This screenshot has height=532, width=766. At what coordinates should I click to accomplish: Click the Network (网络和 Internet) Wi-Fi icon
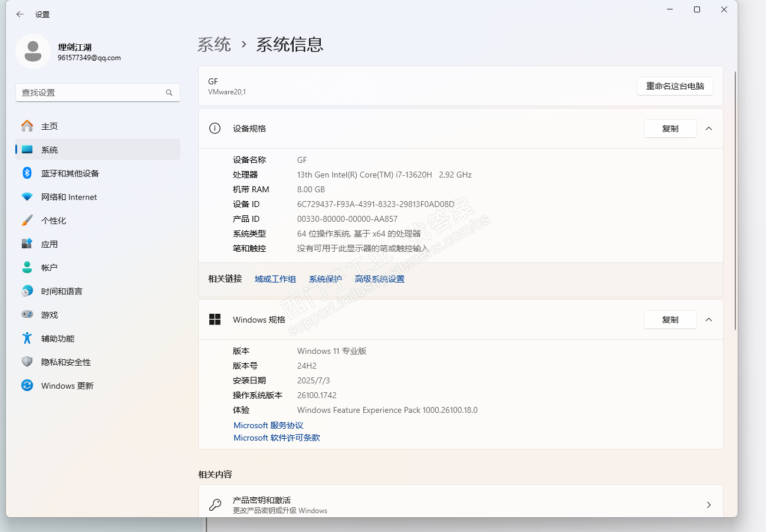[27, 197]
